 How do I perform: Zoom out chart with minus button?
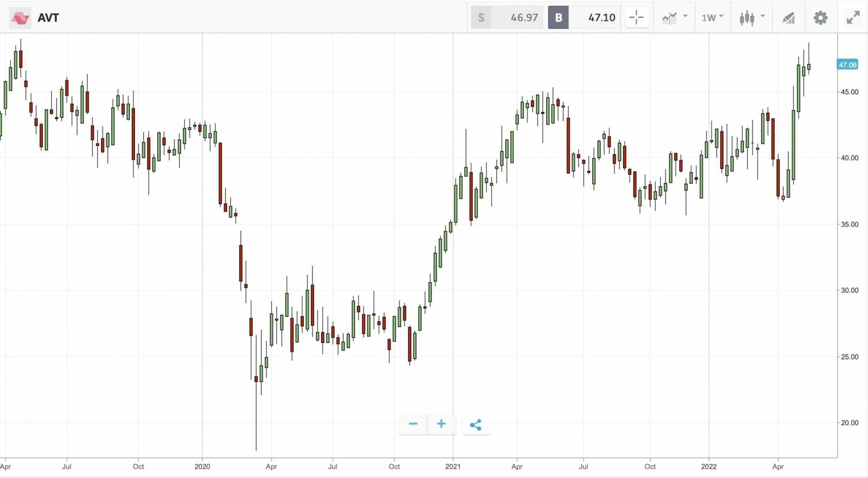tap(413, 424)
